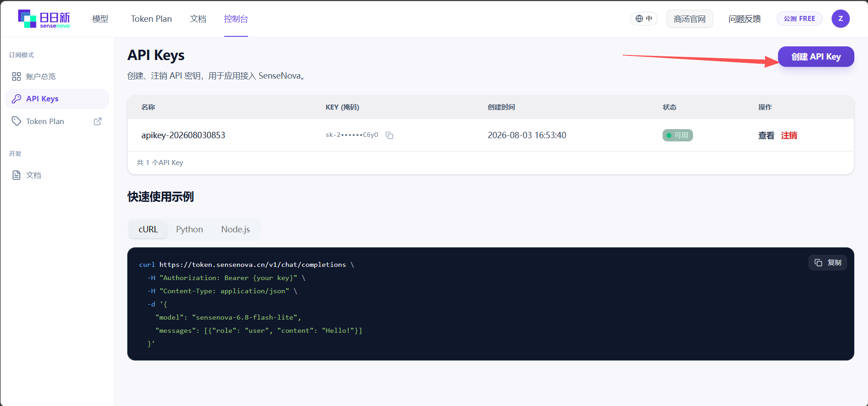
Task: Click the 可用 status badge
Action: coord(677,135)
